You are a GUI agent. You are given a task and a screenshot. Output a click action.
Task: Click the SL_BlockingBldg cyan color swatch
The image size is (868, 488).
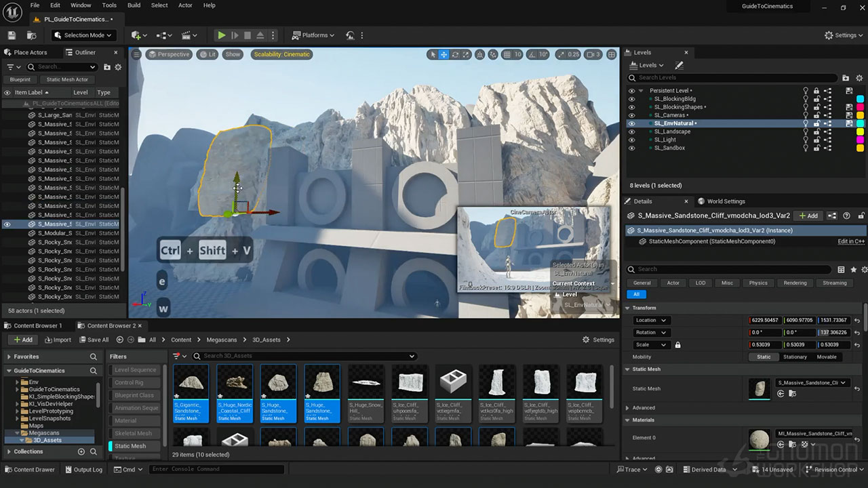pyautogui.click(x=860, y=99)
